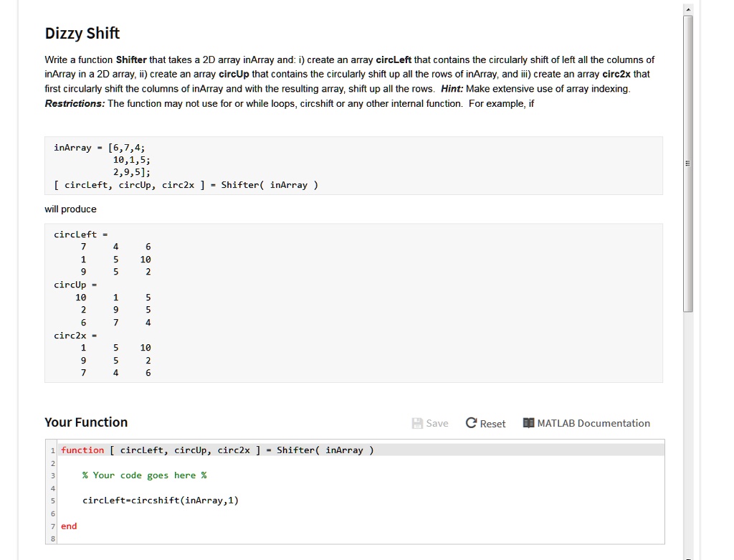Screen dimensions: 734x560
Task: Click the Save button
Action: point(430,423)
